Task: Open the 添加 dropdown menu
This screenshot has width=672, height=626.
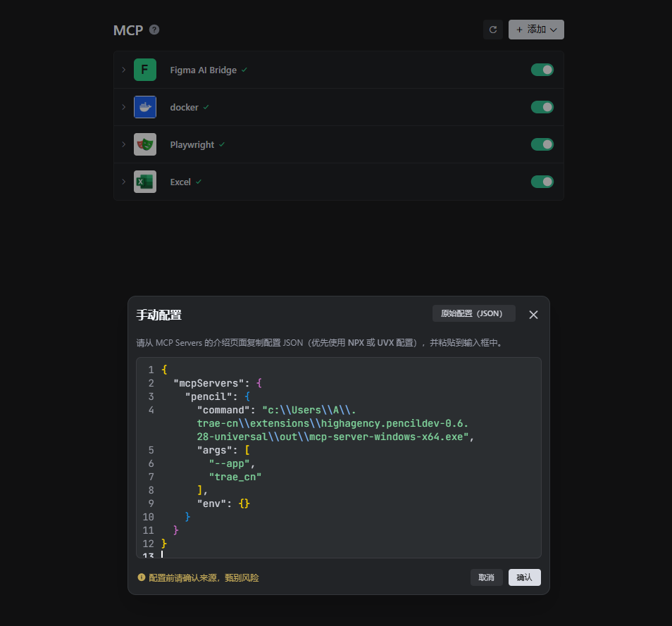Action: coord(536,30)
